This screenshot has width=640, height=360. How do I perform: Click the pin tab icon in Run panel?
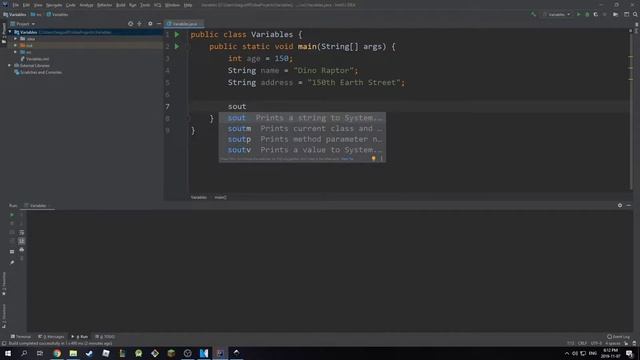[x=12, y=262]
